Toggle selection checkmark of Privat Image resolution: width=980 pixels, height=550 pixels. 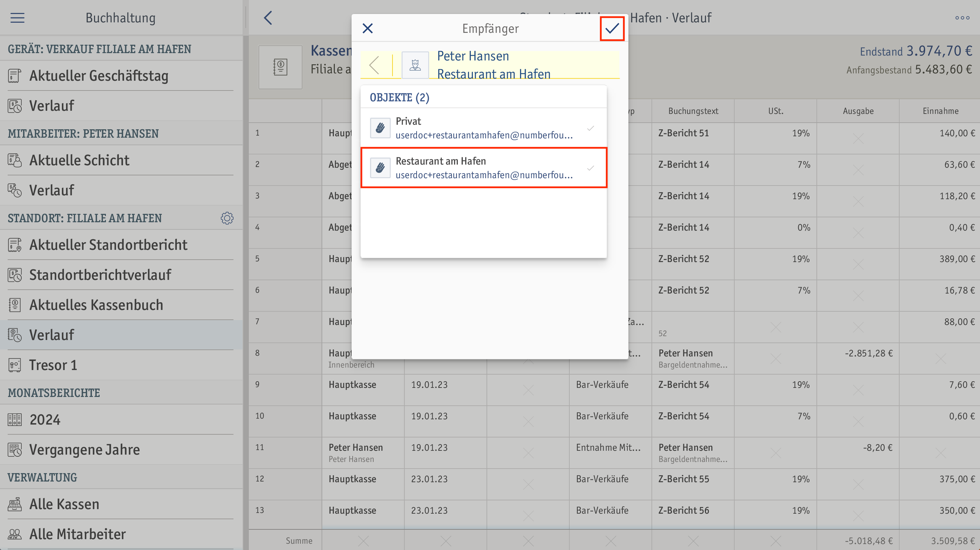[x=590, y=128]
